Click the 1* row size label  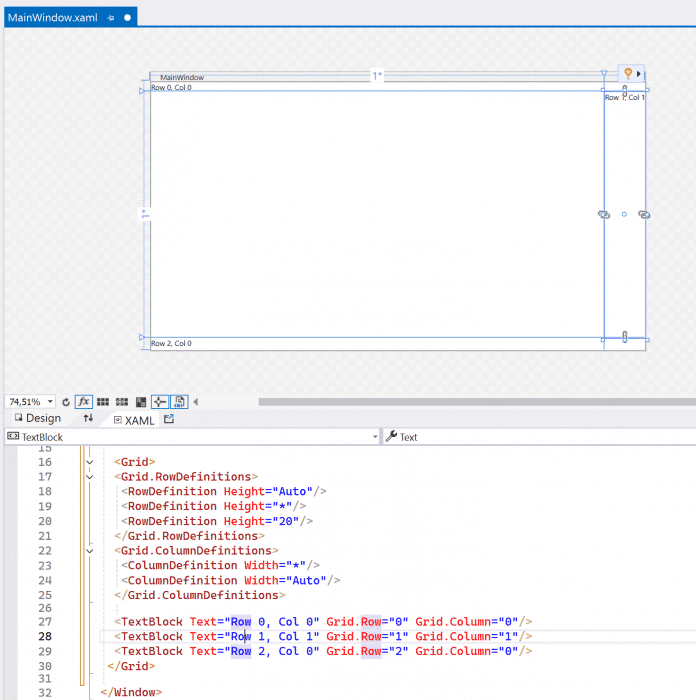click(x=145, y=214)
